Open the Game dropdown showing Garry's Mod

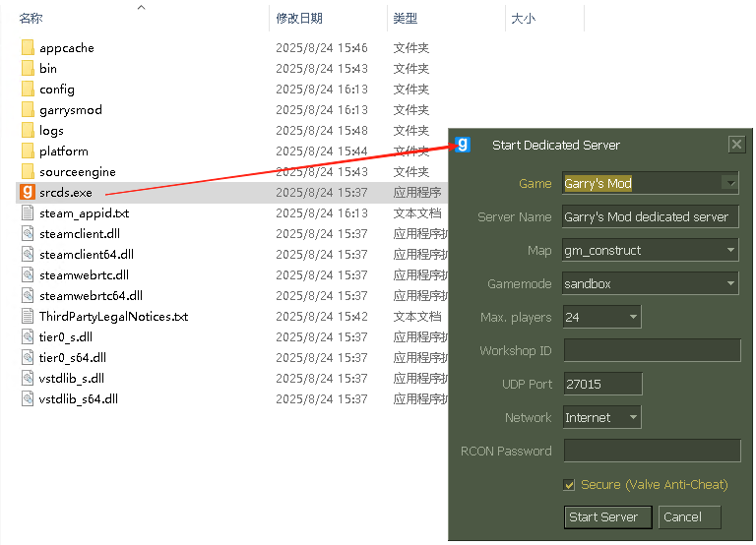[650, 183]
